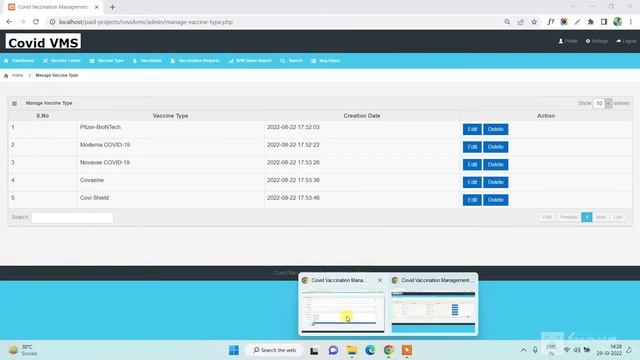The width and height of the screenshot is (640, 360).
Task: Open the Windows Start menu
Action: pos(234,350)
